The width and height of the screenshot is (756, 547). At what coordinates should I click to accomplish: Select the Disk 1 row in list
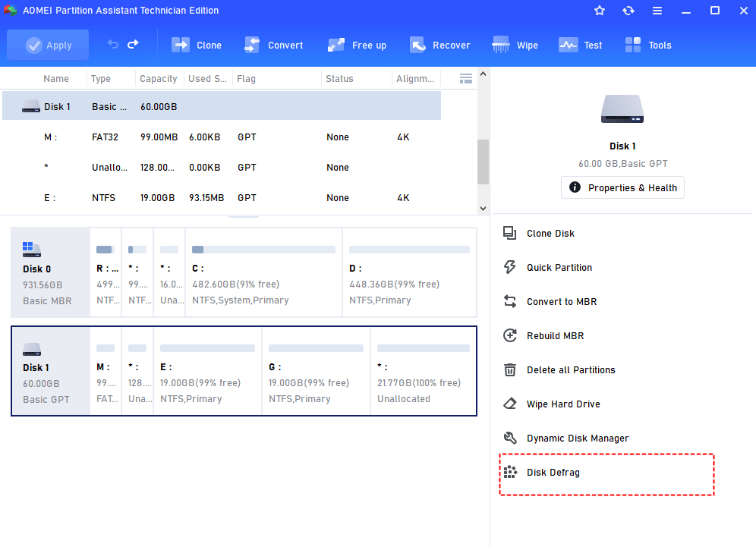coord(222,106)
